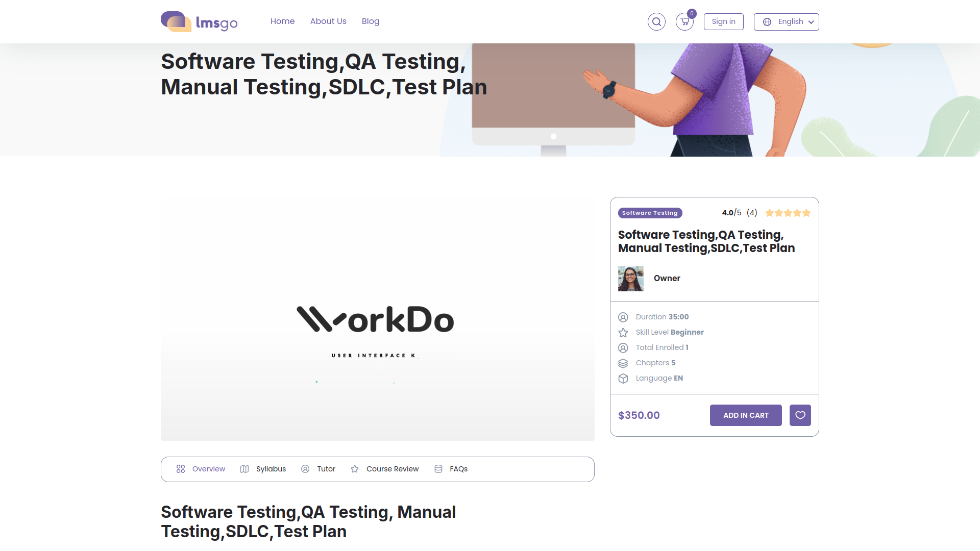Expand the English language dropdown

click(790, 22)
